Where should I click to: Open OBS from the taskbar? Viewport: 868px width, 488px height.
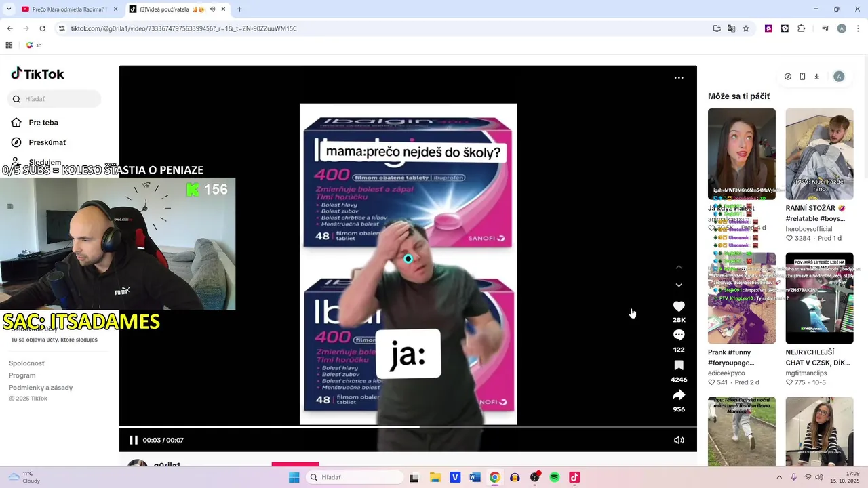[535, 477]
